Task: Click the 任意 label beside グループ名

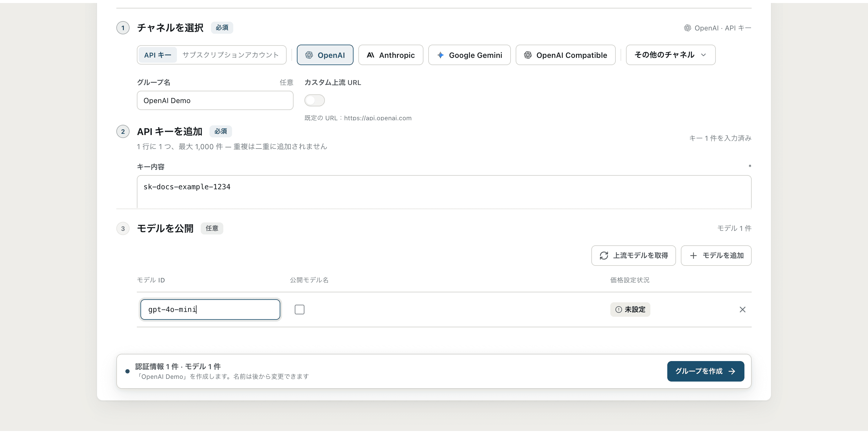Action: pos(286,83)
